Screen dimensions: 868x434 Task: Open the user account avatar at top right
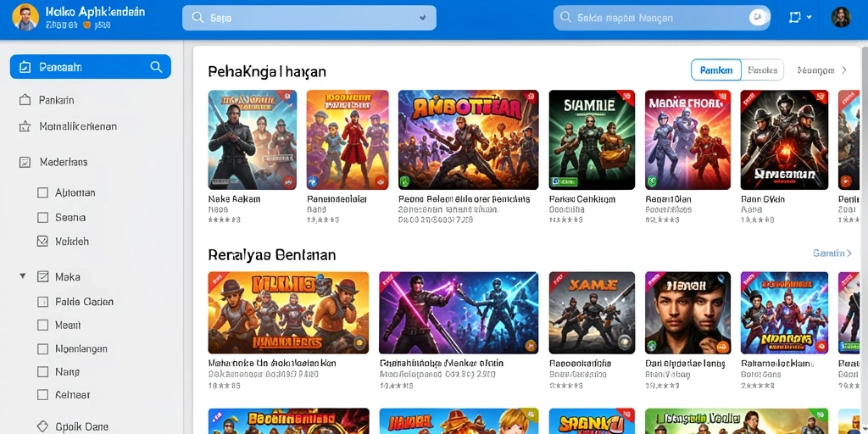840,17
